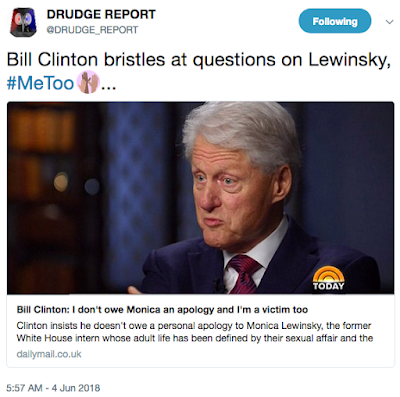
Task: Open the dailymail.co.uk source link
Action: click(49, 354)
